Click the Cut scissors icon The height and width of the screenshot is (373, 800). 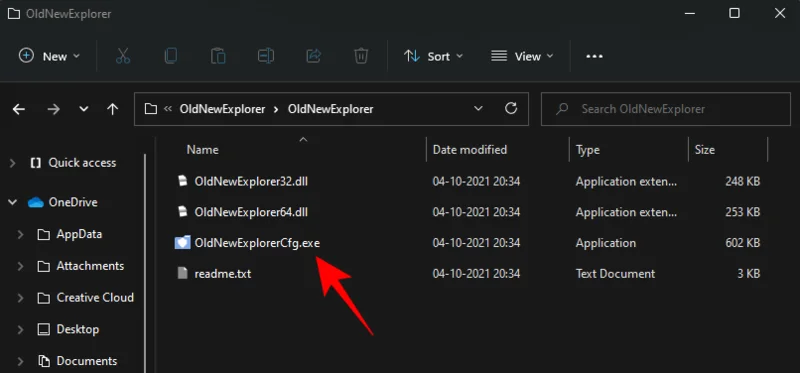[x=123, y=56]
